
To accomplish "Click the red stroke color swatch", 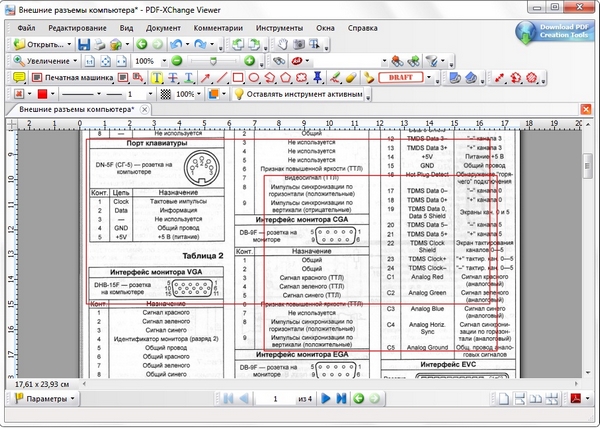I will pyautogui.click(x=42, y=94).
